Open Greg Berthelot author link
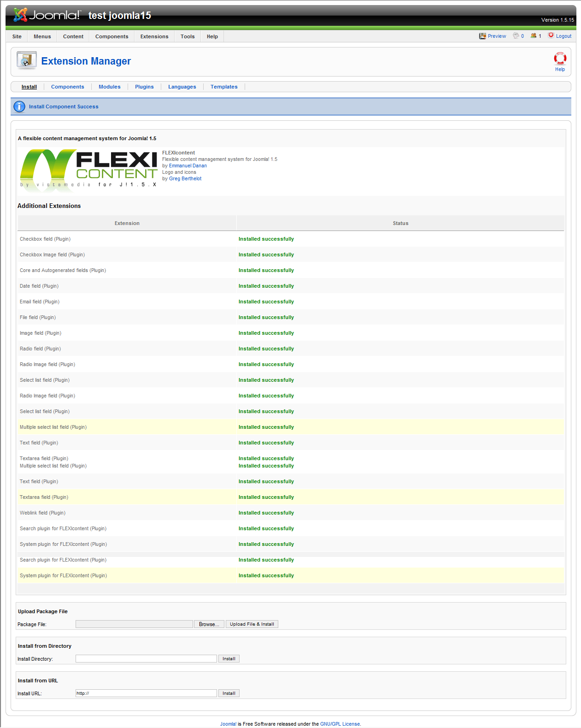Image resolution: width=581 pixels, height=728 pixels. click(x=185, y=178)
